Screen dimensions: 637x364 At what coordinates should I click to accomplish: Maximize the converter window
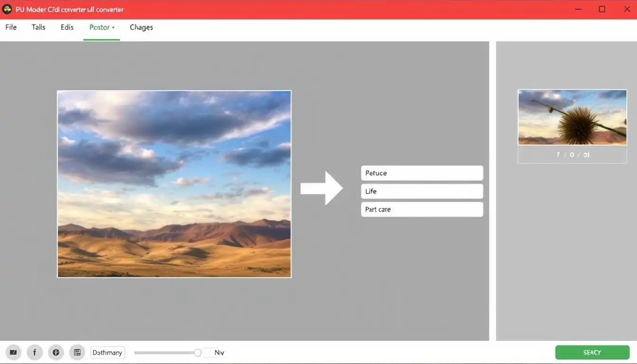(x=602, y=9)
